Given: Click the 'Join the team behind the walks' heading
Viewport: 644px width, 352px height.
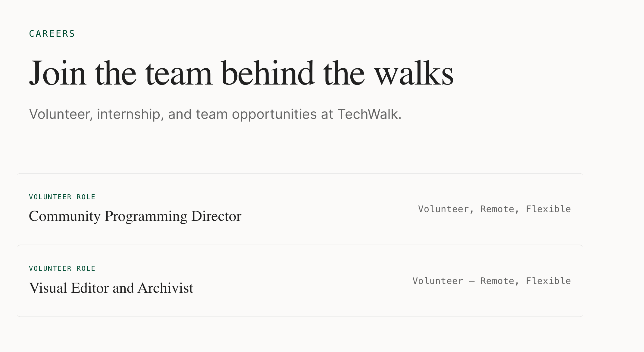Looking at the screenshot, I should [x=241, y=73].
